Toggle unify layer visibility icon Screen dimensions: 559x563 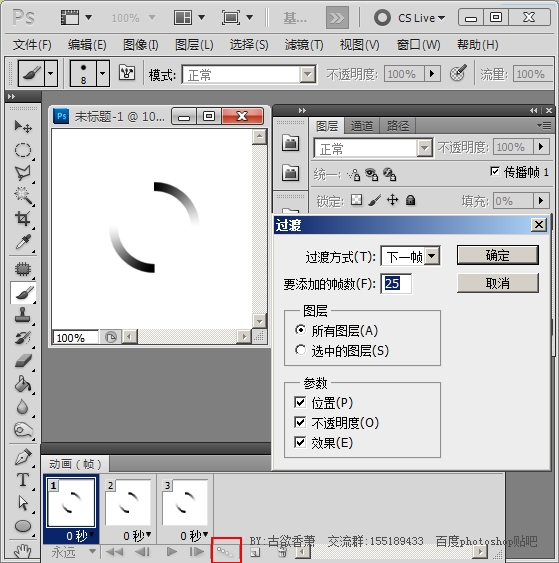tap(372, 175)
